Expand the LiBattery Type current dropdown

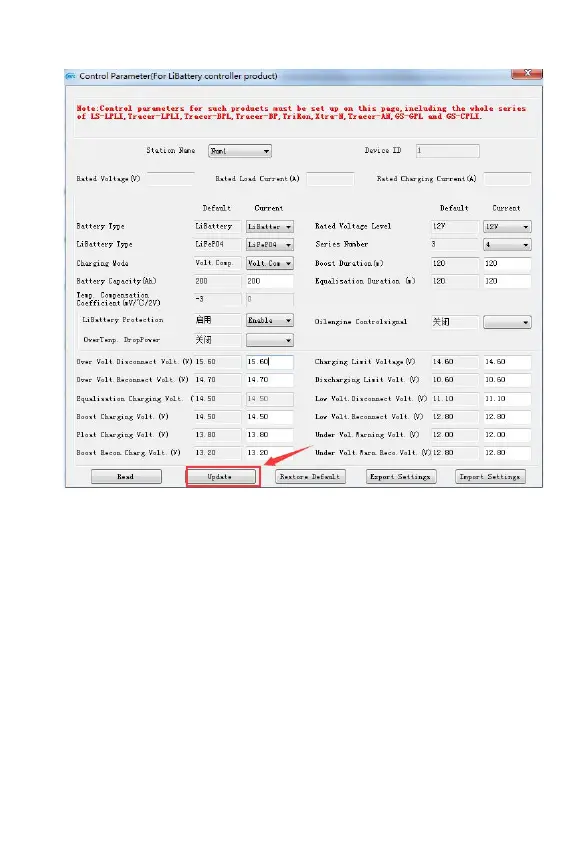pyautogui.click(x=270, y=245)
